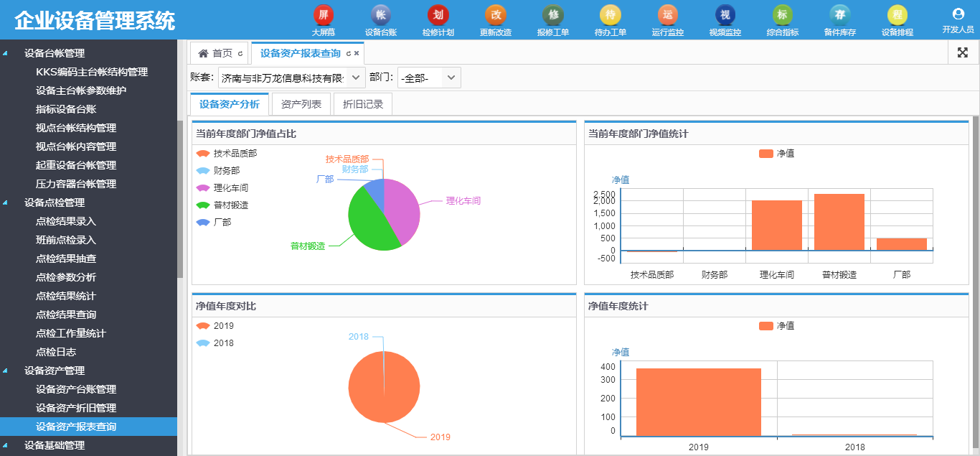The image size is (980, 456).
Task: Open the 部门 dropdown showing -全部-
Action: (429, 78)
